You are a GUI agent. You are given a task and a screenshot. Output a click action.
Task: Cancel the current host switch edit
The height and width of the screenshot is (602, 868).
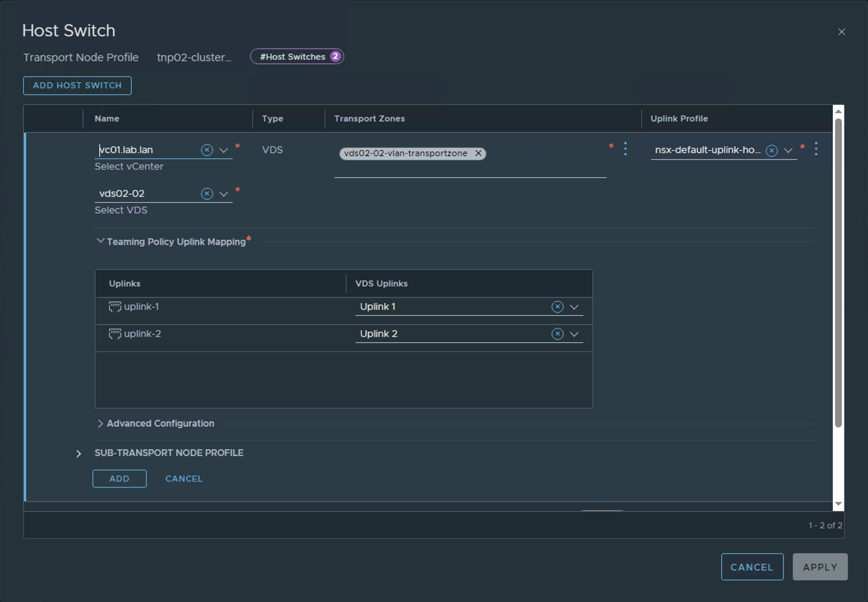pos(183,478)
